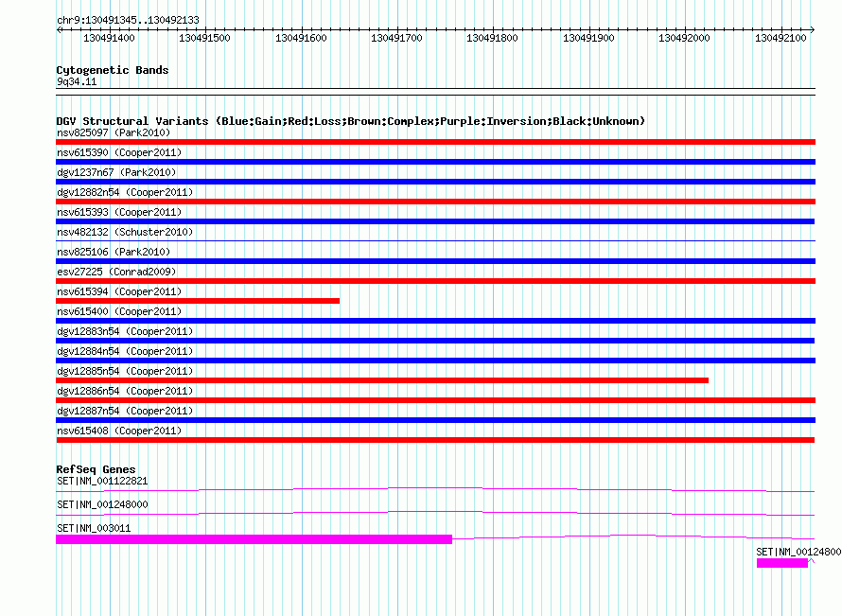
Task: Click the thin blue line of nsv482132
Action: point(435,240)
